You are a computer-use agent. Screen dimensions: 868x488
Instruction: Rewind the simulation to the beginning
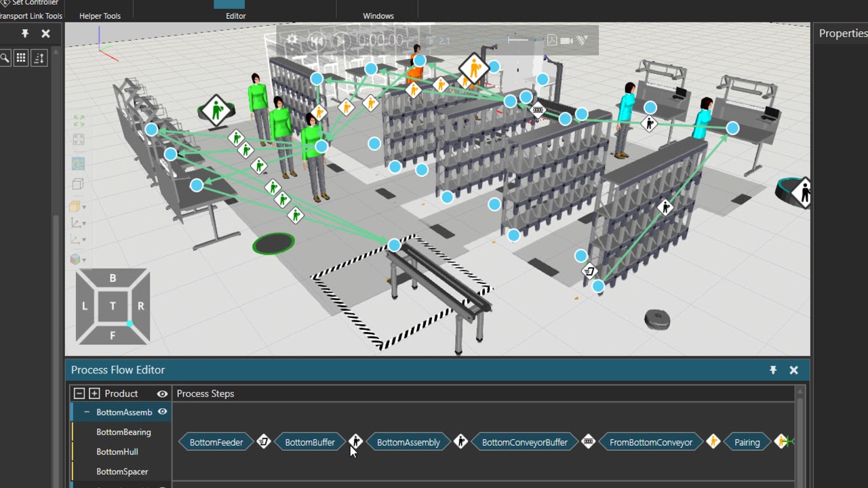tap(317, 40)
